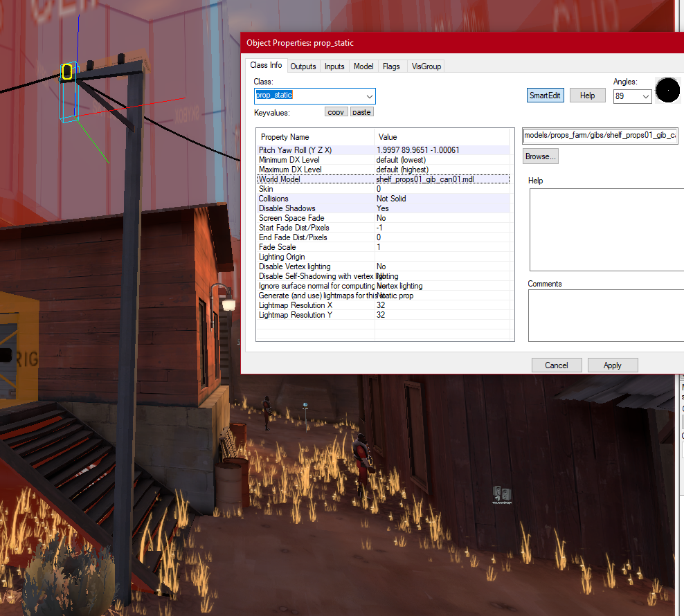
Task: Copy the keyvalues
Action: (336, 112)
